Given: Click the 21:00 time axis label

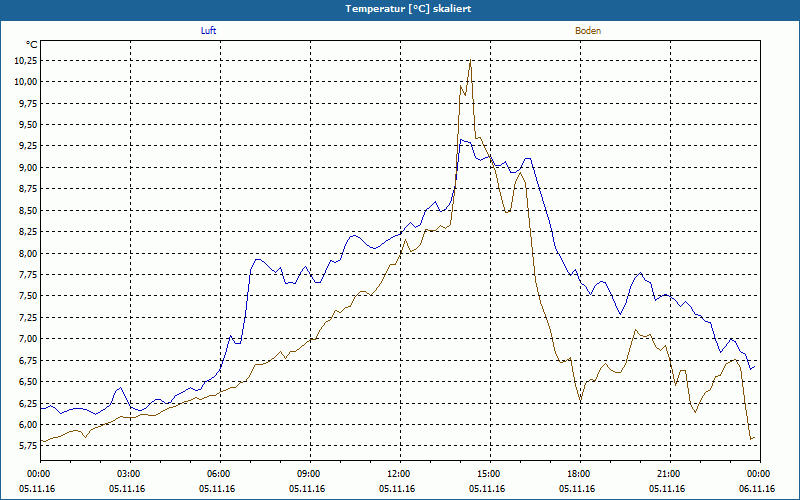Looking at the screenshot, I should coord(670,474).
